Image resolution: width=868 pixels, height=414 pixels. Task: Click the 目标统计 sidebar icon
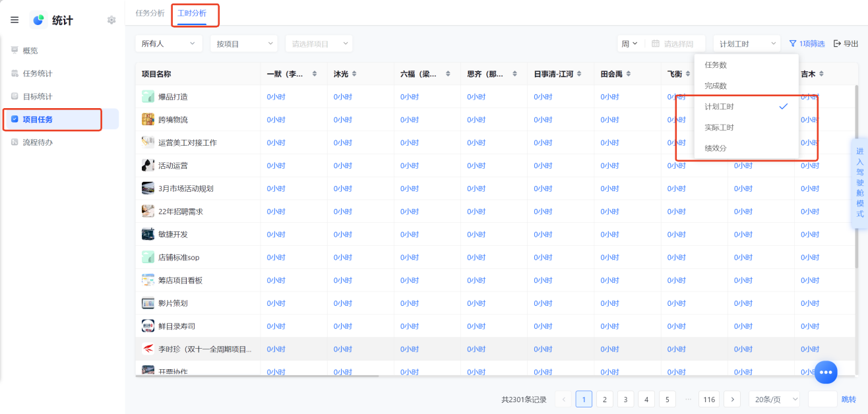(x=15, y=96)
